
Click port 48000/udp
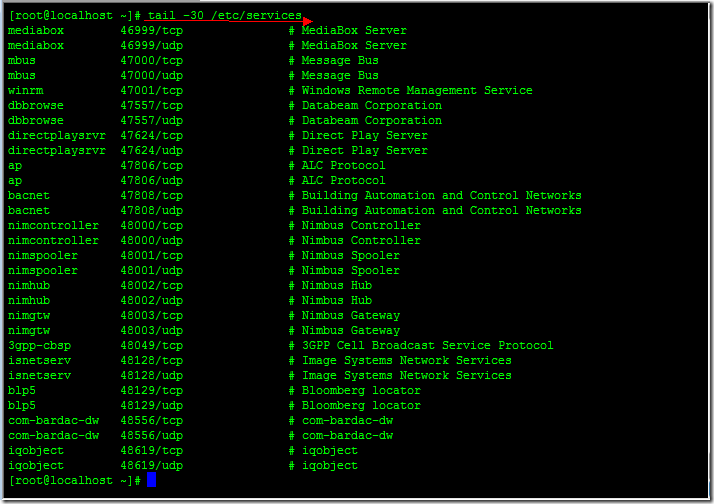(x=152, y=241)
